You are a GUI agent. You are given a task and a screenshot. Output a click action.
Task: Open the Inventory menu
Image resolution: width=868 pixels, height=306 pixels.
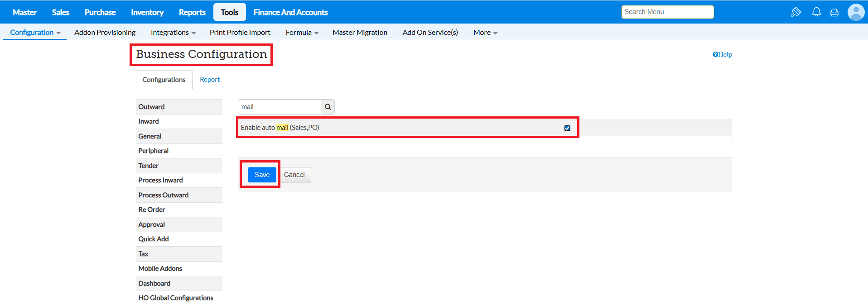(147, 12)
